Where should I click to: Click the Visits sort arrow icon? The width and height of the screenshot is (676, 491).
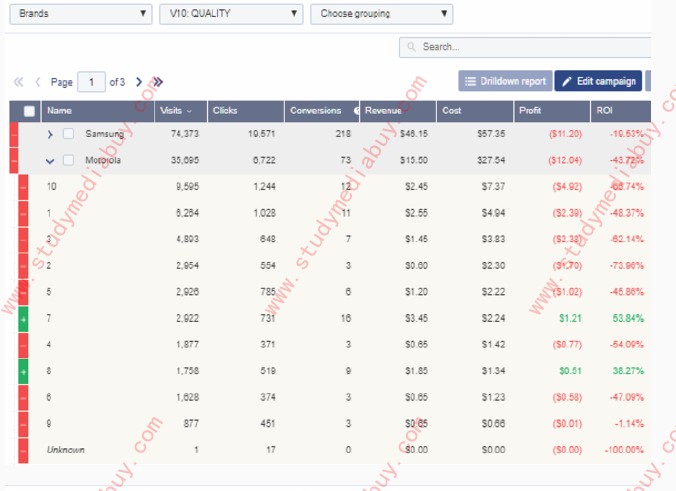[189, 111]
